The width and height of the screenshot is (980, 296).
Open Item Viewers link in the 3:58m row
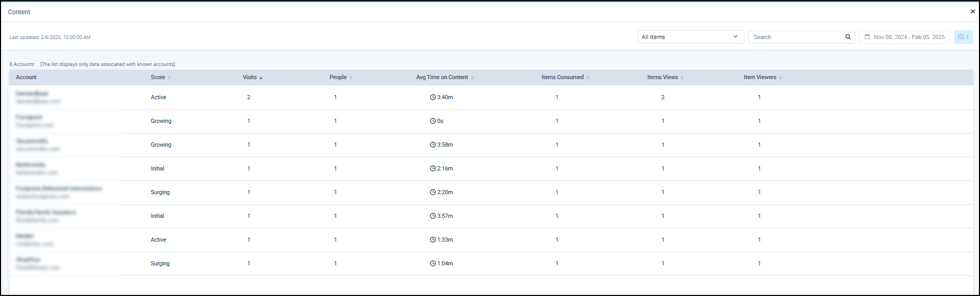[759, 145]
